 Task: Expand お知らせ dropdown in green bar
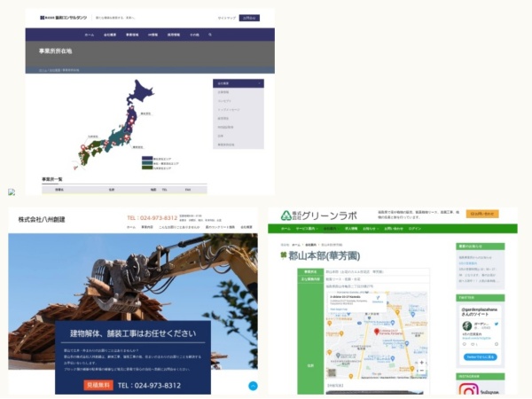click(x=371, y=229)
